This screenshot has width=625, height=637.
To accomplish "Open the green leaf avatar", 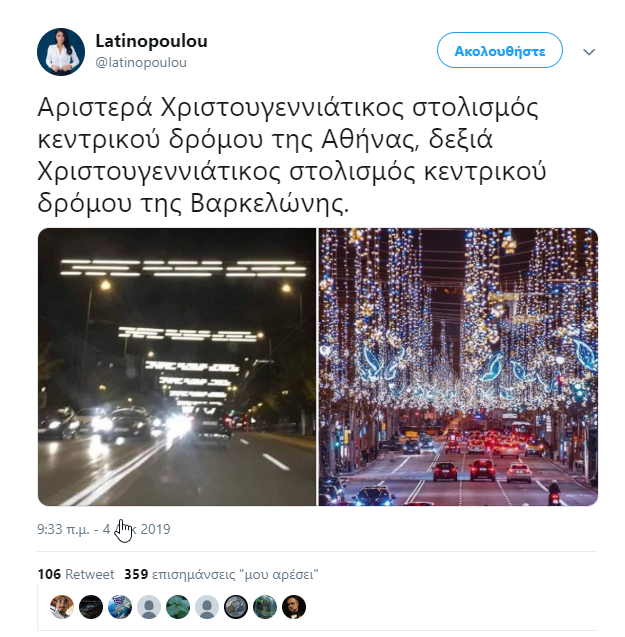I will click(x=178, y=607).
